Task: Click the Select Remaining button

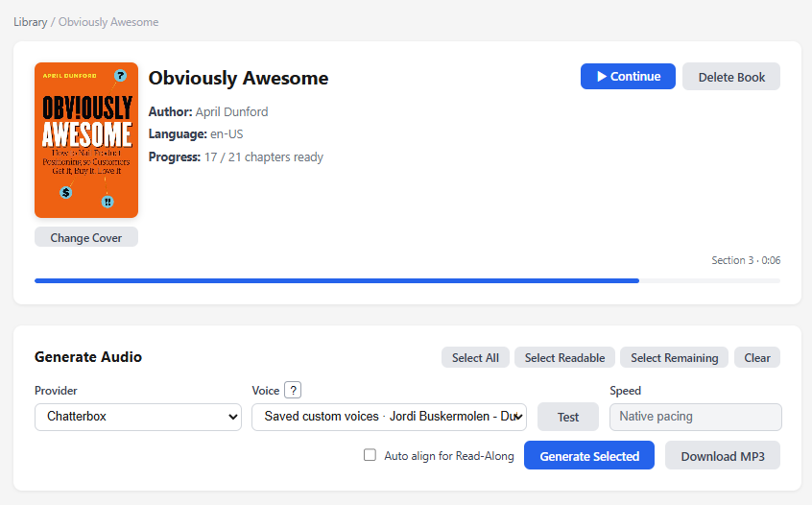Action: point(674,357)
